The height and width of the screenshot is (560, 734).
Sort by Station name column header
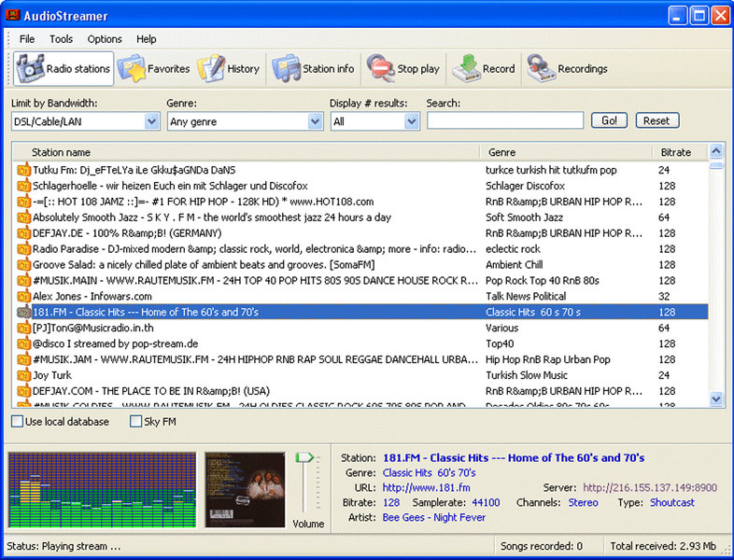pyautogui.click(x=247, y=152)
